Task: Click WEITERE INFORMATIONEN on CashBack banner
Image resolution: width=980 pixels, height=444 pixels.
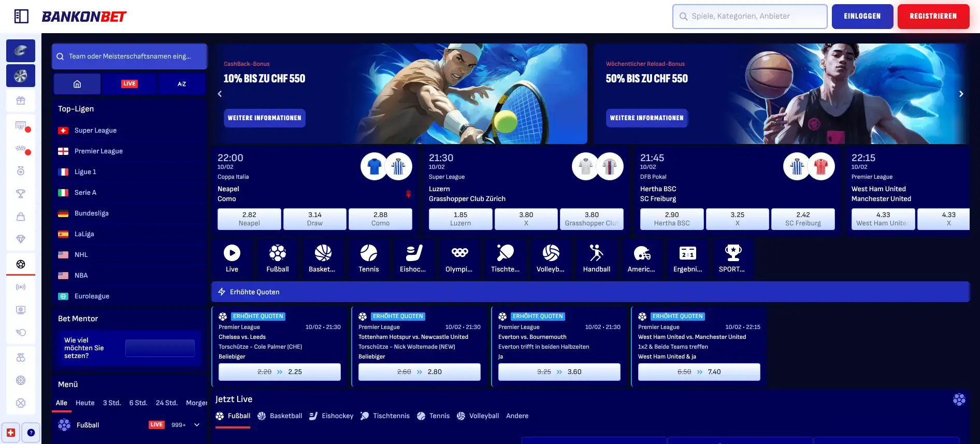Action: point(265,118)
